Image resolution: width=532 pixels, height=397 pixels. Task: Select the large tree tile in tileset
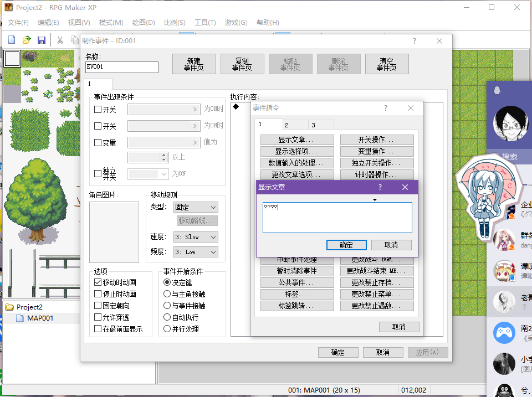tap(36, 200)
